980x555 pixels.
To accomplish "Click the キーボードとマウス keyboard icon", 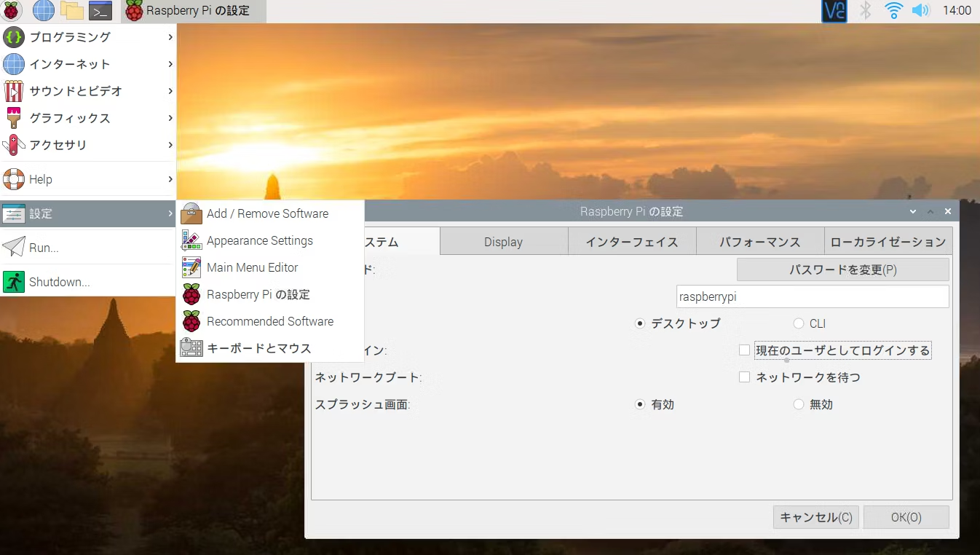I will tap(191, 348).
